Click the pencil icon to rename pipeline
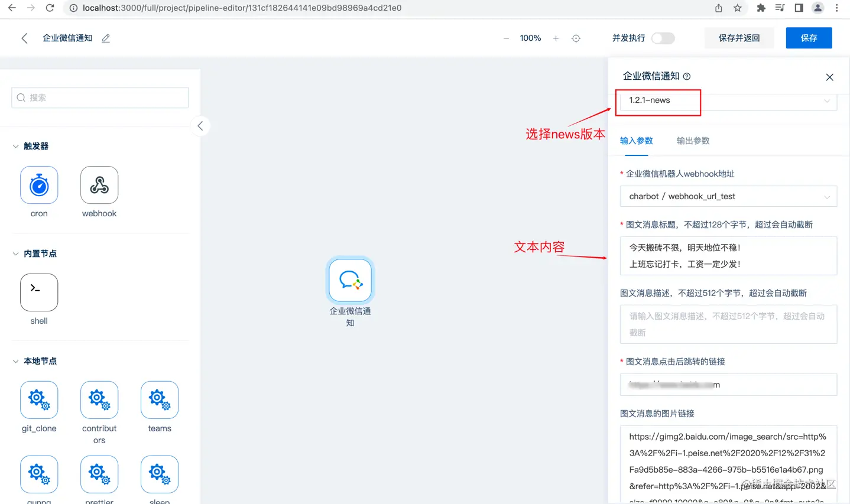The width and height of the screenshot is (850, 504). click(x=106, y=38)
